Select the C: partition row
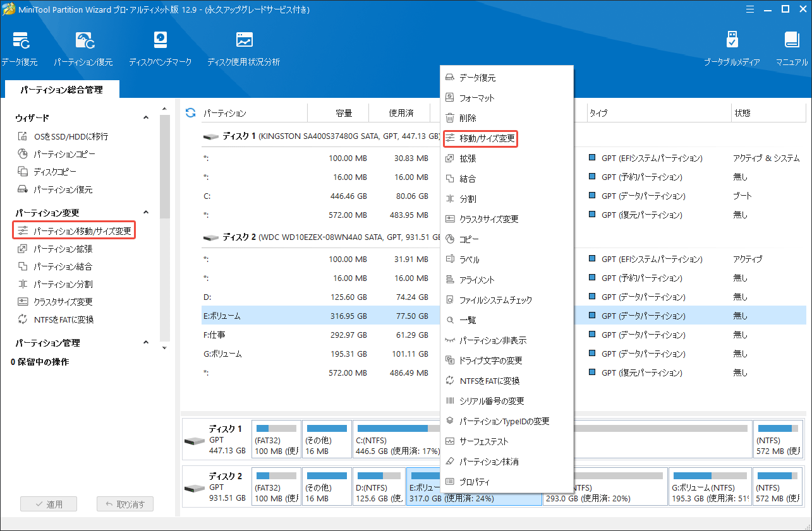Viewport: 812px width, 531px height. [x=321, y=196]
